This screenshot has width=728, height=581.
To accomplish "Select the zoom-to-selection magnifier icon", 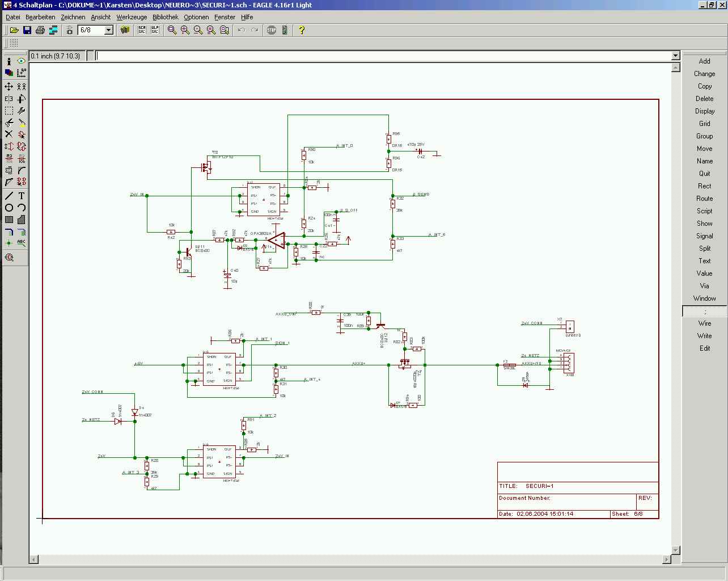I will point(225,30).
